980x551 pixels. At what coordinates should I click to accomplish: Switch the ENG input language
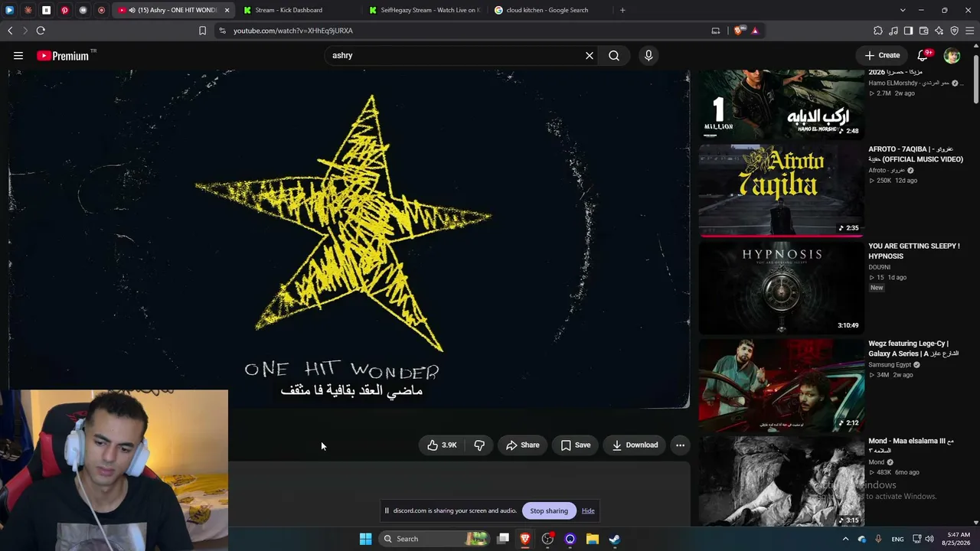[897, 539]
